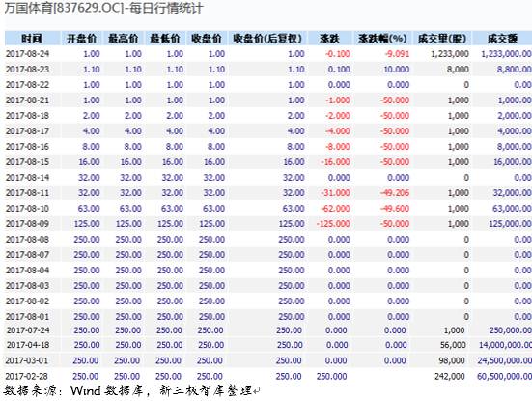This screenshot has width=532, height=401.
Task: Select the date cell 2017-08-08
Action: coord(27,239)
